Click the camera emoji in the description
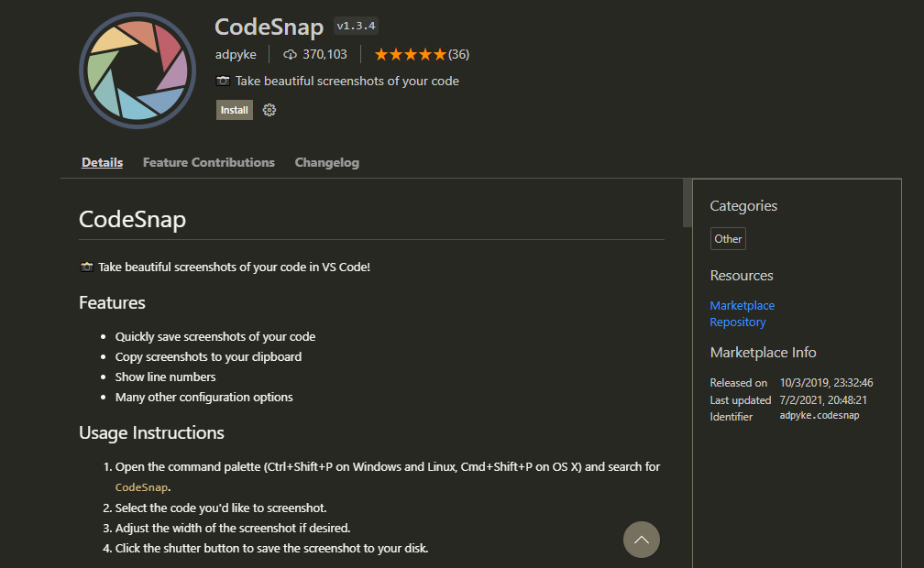The height and width of the screenshot is (568, 924). [x=86, y=267]
